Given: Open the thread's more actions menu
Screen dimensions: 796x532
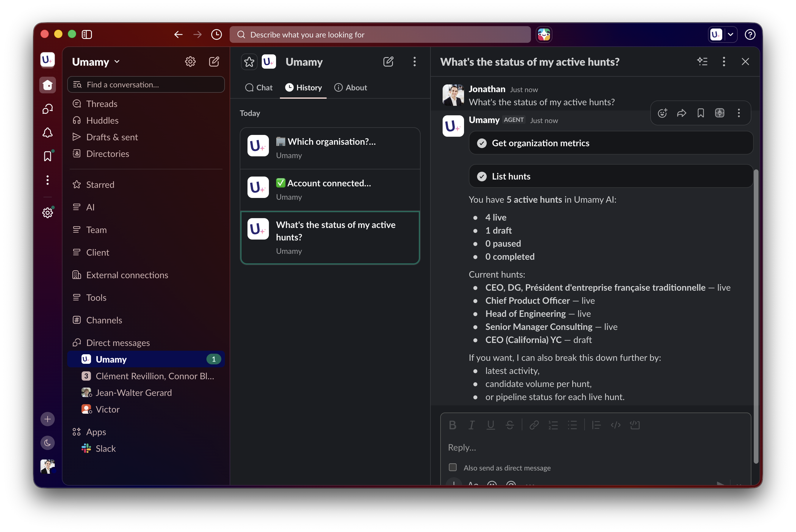Looking at the screenshot, I should (724, 62).
